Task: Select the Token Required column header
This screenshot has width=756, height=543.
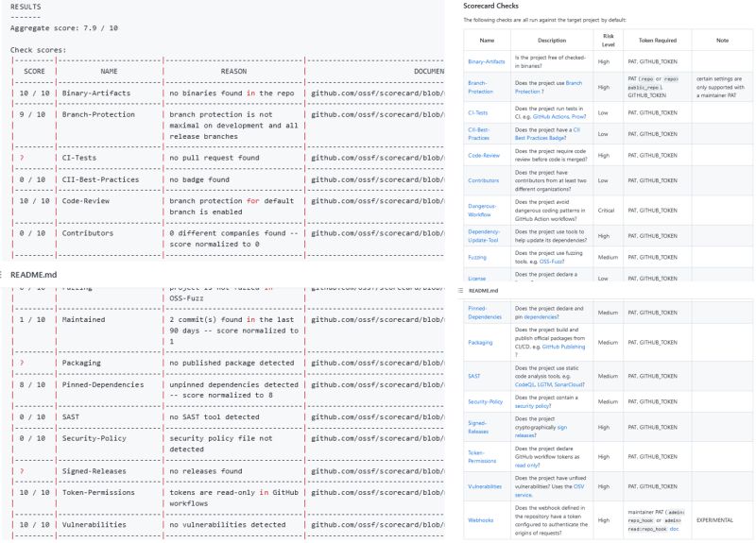Action: [658, 41]
